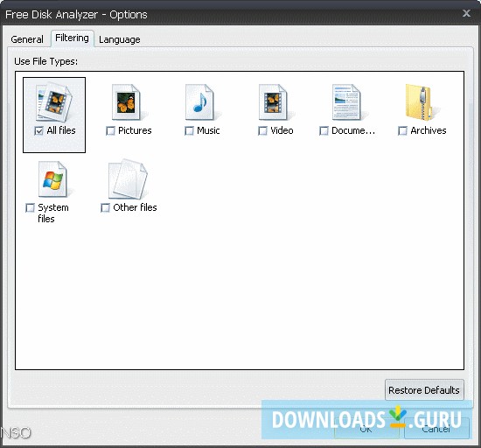
Task: Check the System files checkbox
Action: [30, 207]
